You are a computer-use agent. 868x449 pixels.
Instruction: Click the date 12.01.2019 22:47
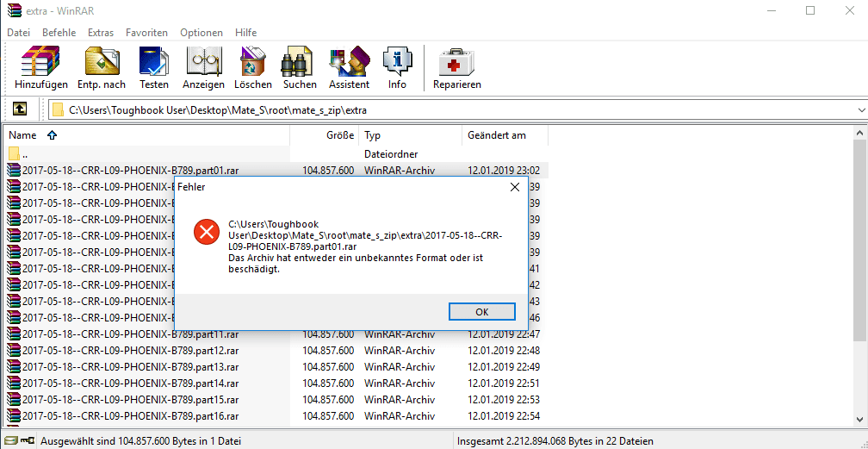504,334
